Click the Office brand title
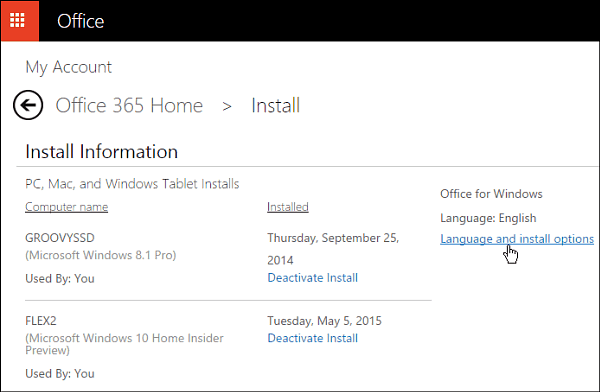600x392 pixels. (x=80, y=21)
